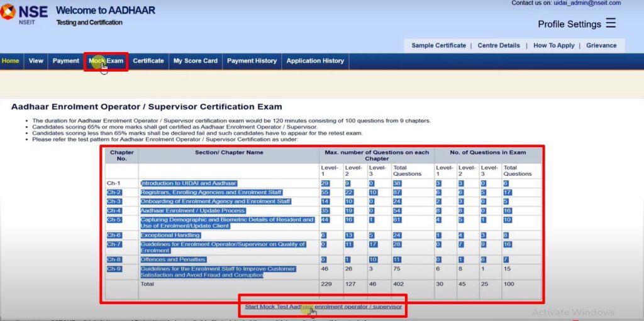This screenshot has width=644, height=321.
Task: Click the Profile Settings label
Action: (569, 24)
